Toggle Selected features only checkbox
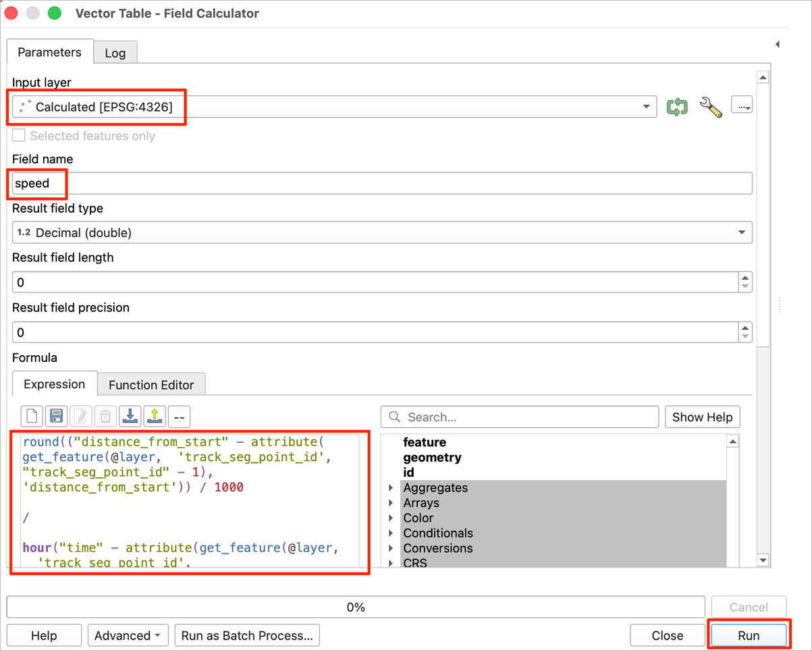812x651 pixels. [x=19, y=136]
